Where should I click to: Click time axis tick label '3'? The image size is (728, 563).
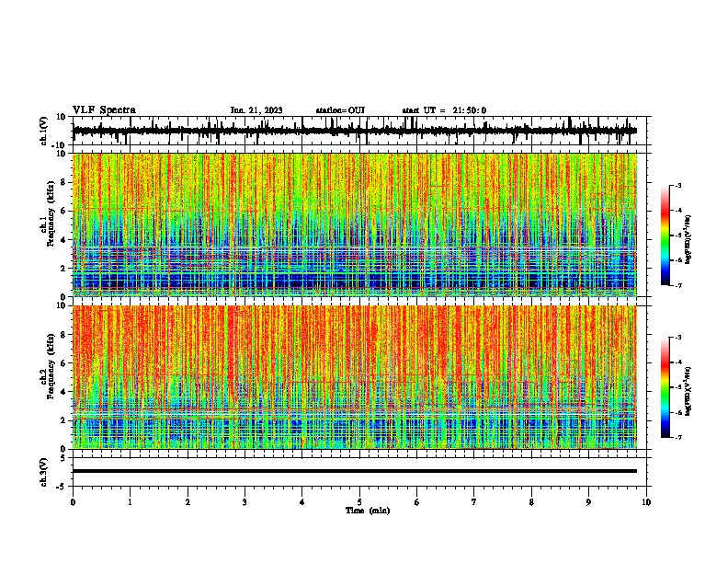245,502
